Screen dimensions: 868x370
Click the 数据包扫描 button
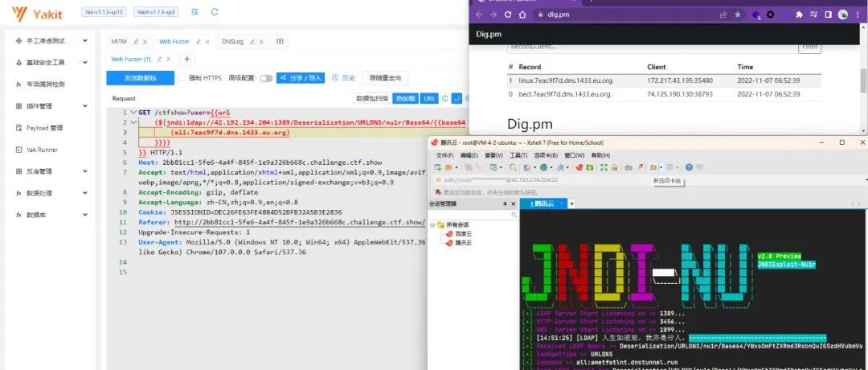pos(371,99)
